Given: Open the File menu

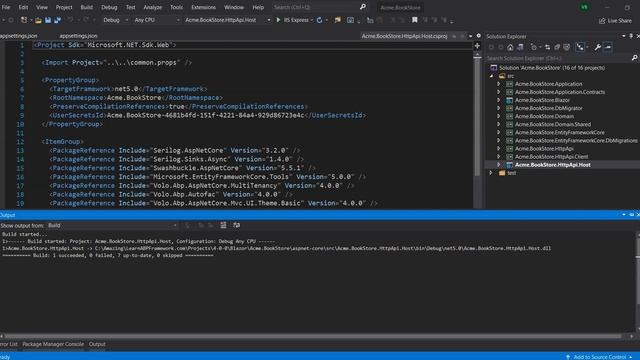Looking at the screenshot, I should click(6, 7).
